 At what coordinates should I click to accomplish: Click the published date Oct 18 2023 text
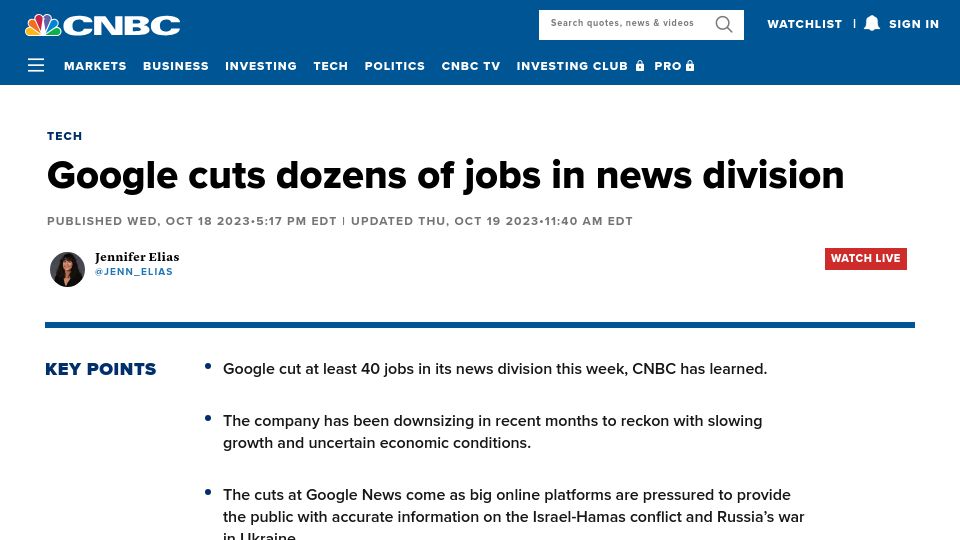point(192,221)
